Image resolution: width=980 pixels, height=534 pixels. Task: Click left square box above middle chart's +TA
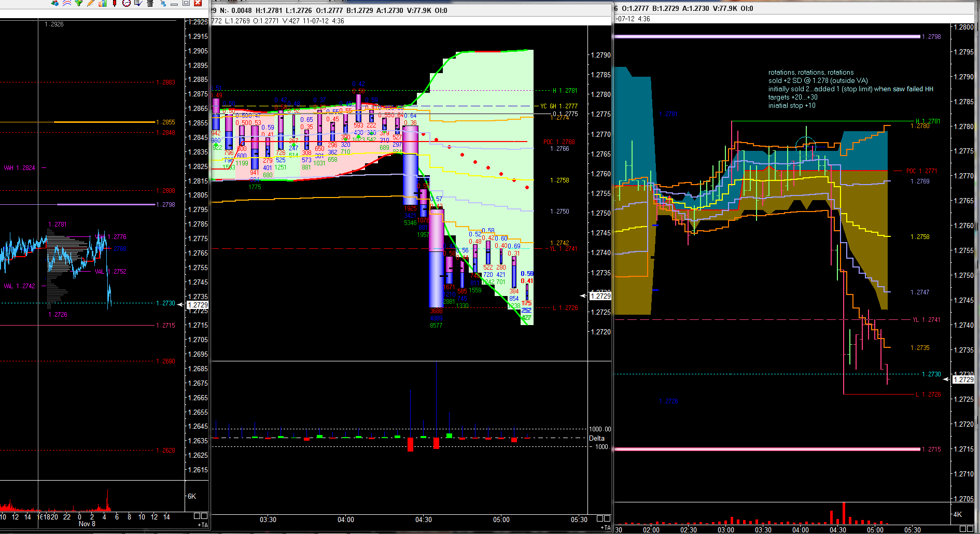(600, 518)
